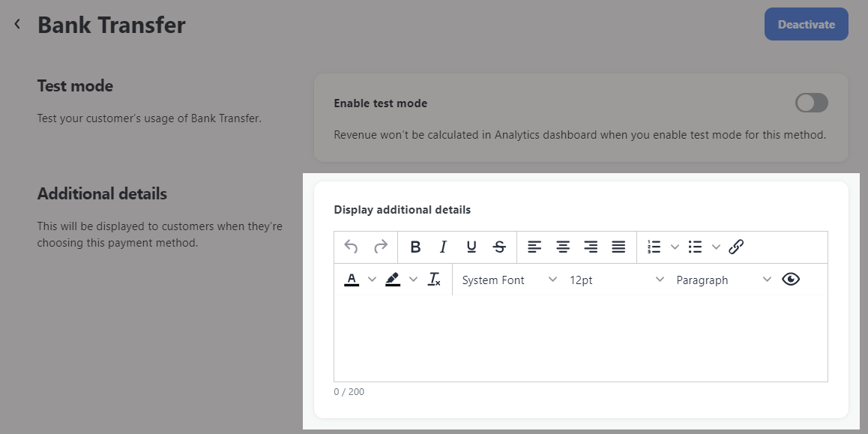Viewport: 868px width, 434px height.
Task: Underline the selected text
Action: [x=471, y=247]
